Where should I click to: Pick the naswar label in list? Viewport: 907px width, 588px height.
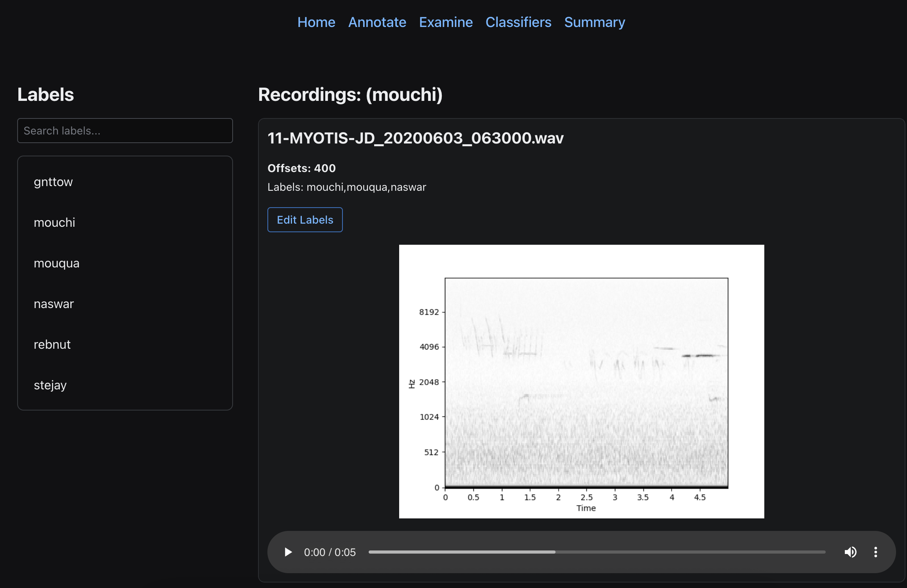tap(54, 304)
